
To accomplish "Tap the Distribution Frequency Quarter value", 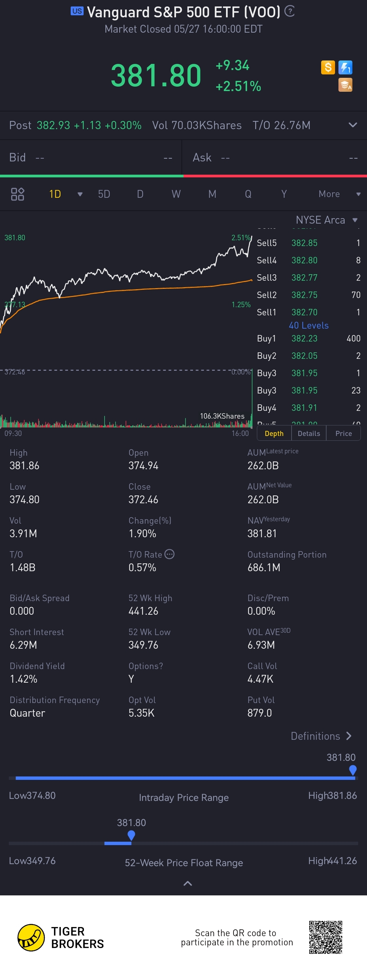I will click(28, 713).
